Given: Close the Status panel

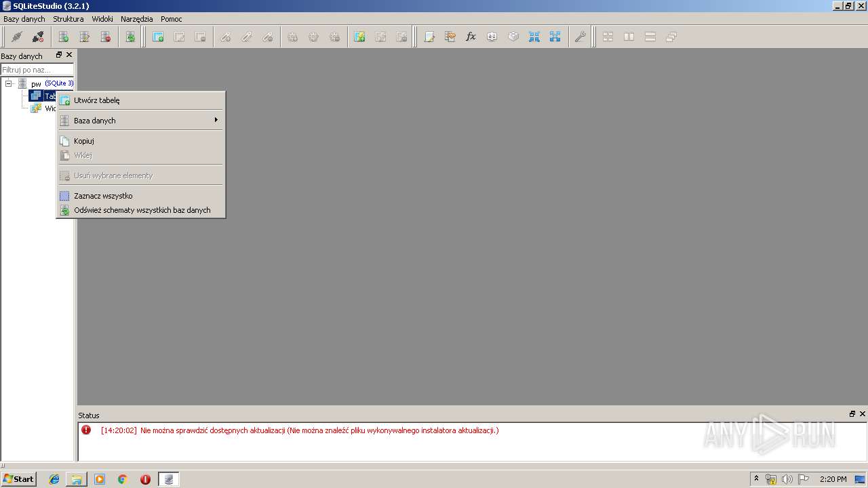Looking at the screenshot, I should click(x=863, y=413).
